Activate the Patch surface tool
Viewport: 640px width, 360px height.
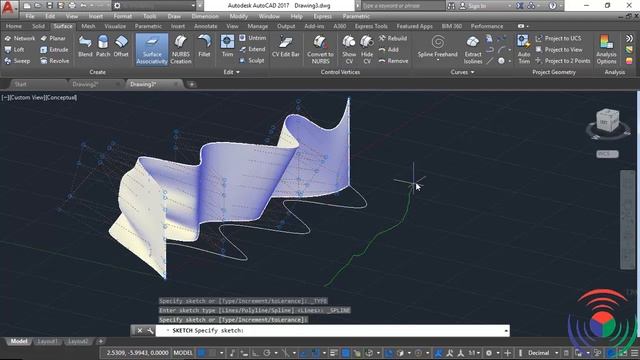click(x=103, y=46)
